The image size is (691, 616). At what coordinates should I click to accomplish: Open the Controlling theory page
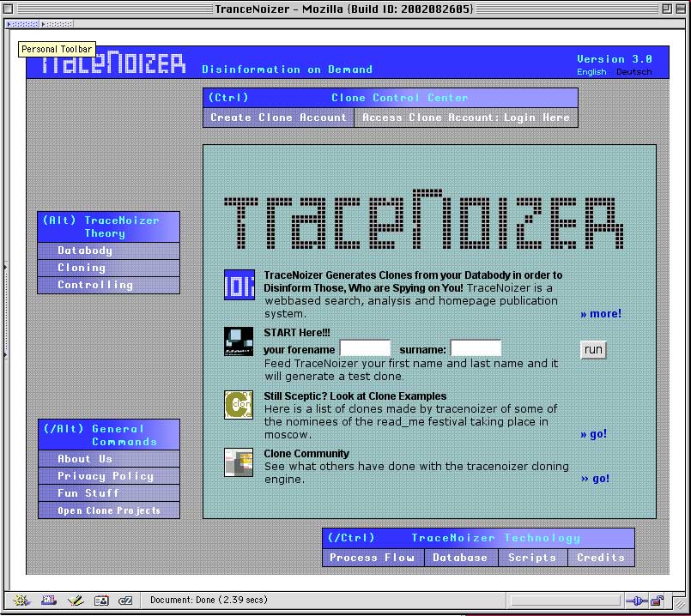pos(109,286)
